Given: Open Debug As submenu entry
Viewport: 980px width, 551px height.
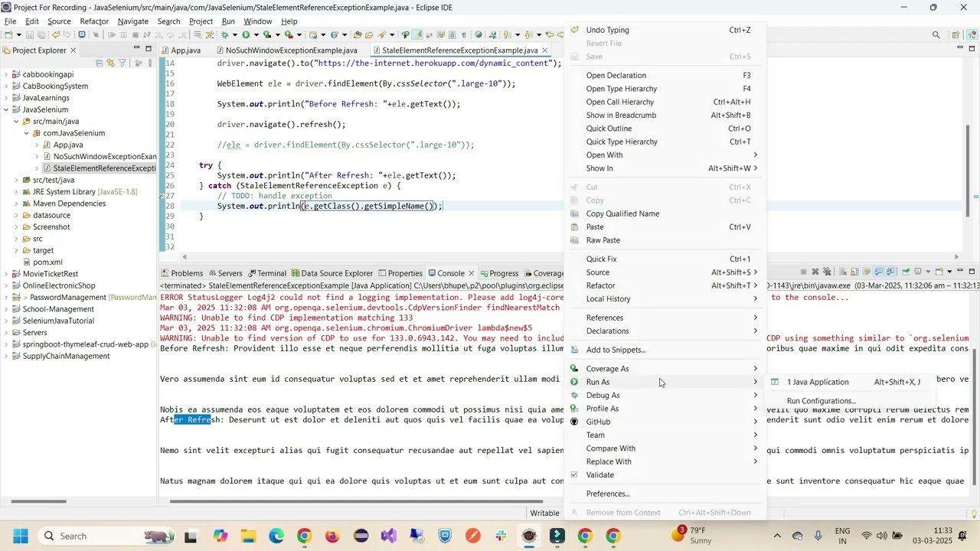Looking at the screenshot, I should tap(665, 395).
